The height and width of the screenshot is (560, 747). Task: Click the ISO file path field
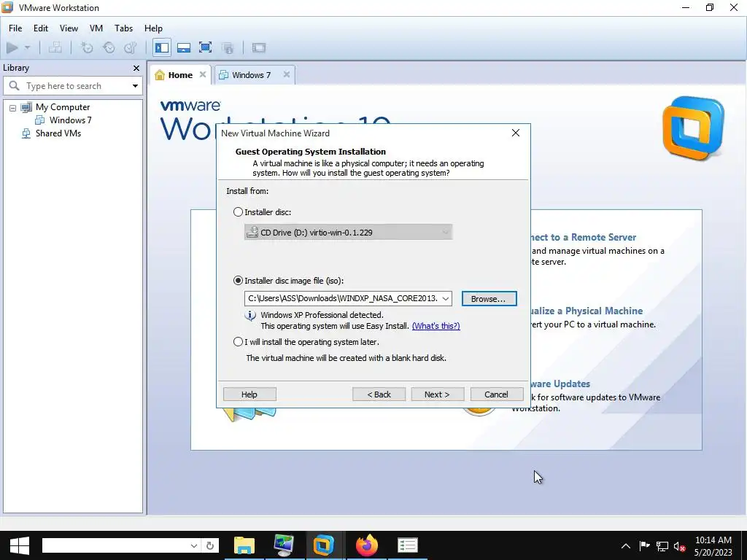click(343, 298)
